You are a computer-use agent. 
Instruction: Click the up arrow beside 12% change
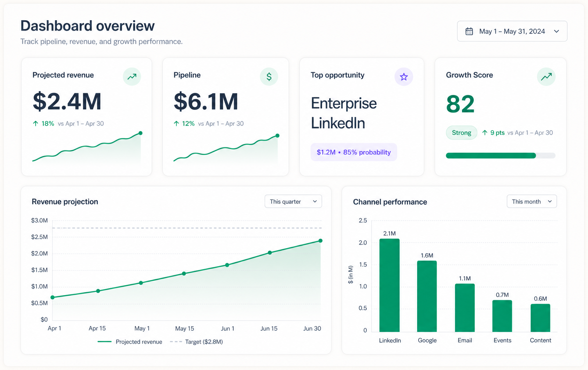pos(176,123)
